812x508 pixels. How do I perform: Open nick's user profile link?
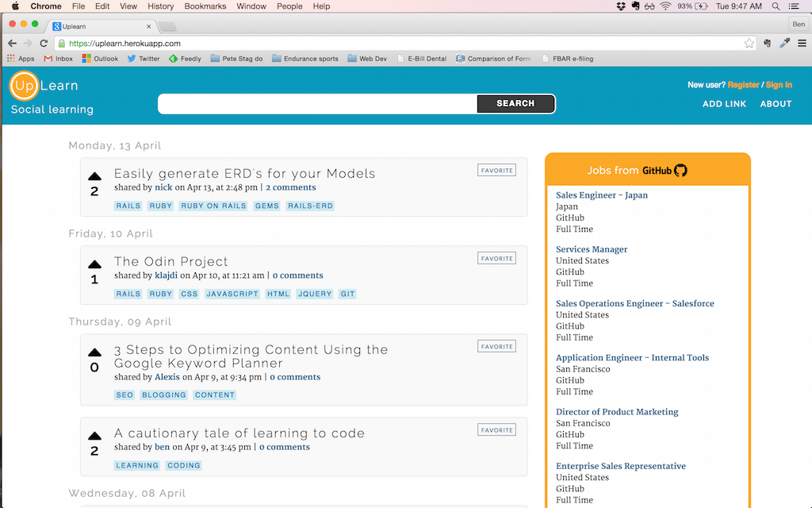coord(163,187)
